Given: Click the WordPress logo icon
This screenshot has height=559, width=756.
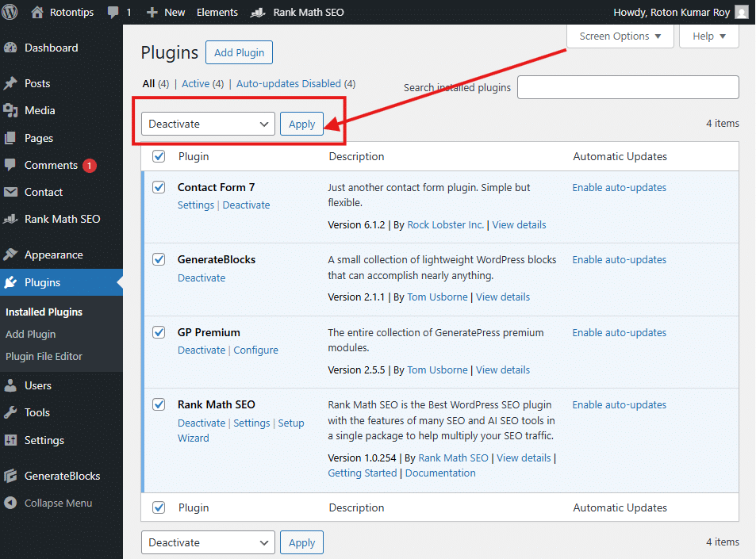Looking at the screenshot, I should 10,12.
